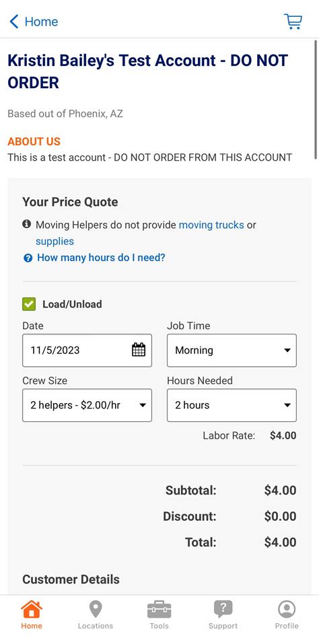Open the Support chat tab
This screenshot has width=319, height=644.
click(x=223, y=615)
